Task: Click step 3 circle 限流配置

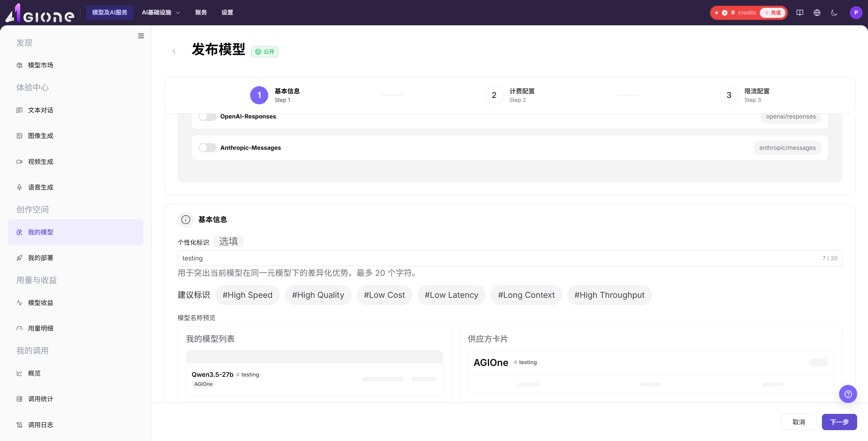Action: pos(729,95)
